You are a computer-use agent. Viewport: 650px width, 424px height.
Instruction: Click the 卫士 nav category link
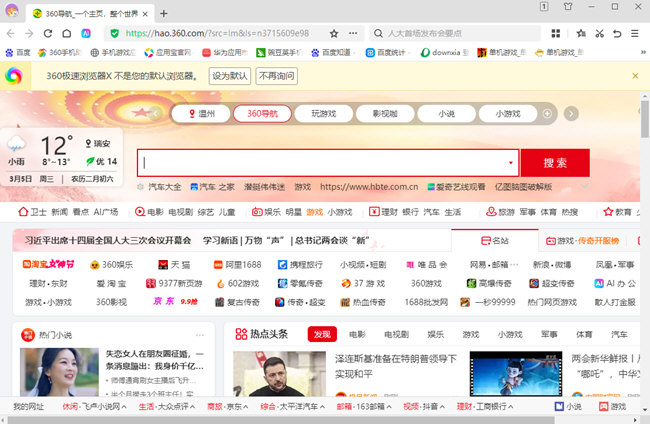click(x=32, y=212)
